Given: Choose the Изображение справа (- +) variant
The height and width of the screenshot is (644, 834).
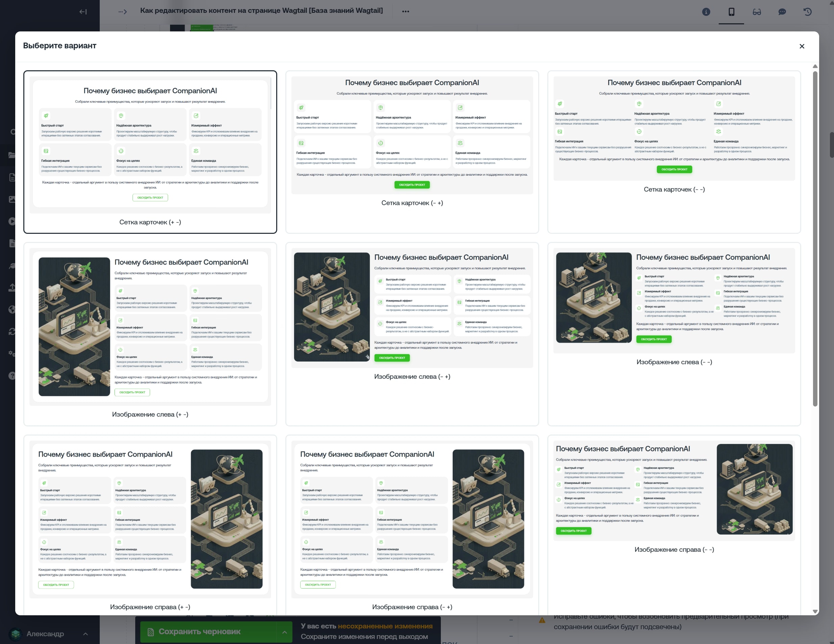Looking at the screenshot, I should click(x=412, y=525).
